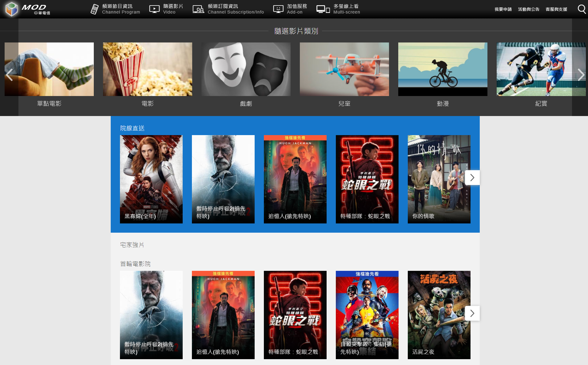Select the 電影 popcorn category
This screenshot has height=365, width=588.
pos(148,75)
